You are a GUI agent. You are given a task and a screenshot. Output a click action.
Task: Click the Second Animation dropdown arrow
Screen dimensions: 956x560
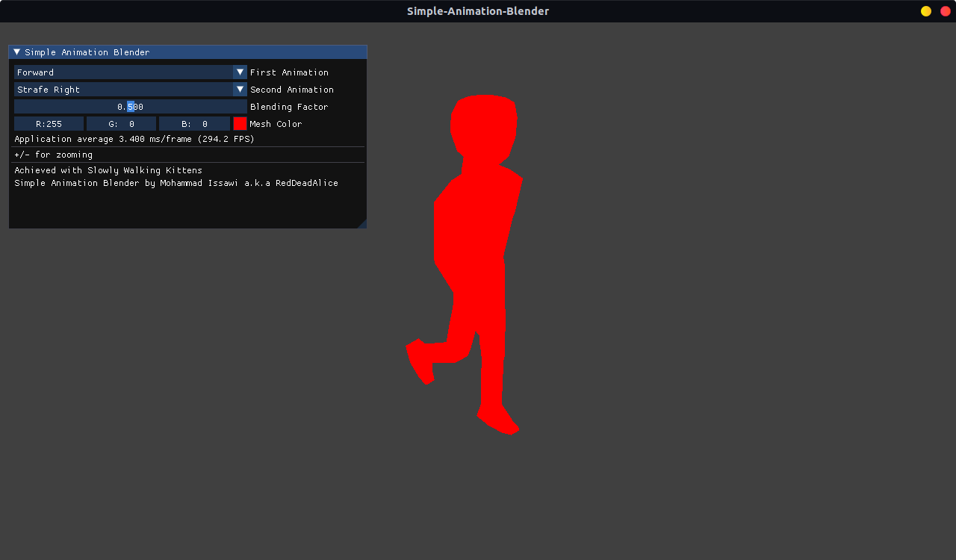tap(240, 90)
